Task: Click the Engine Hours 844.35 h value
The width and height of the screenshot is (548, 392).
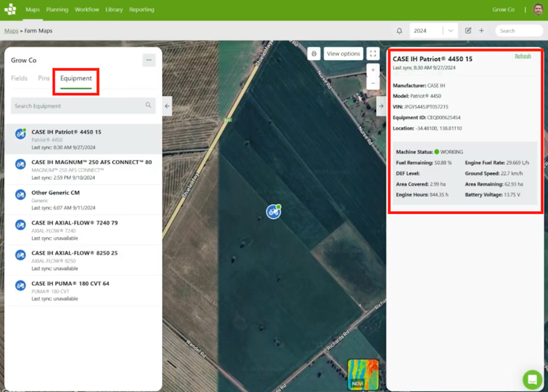Action: point(439,195)
